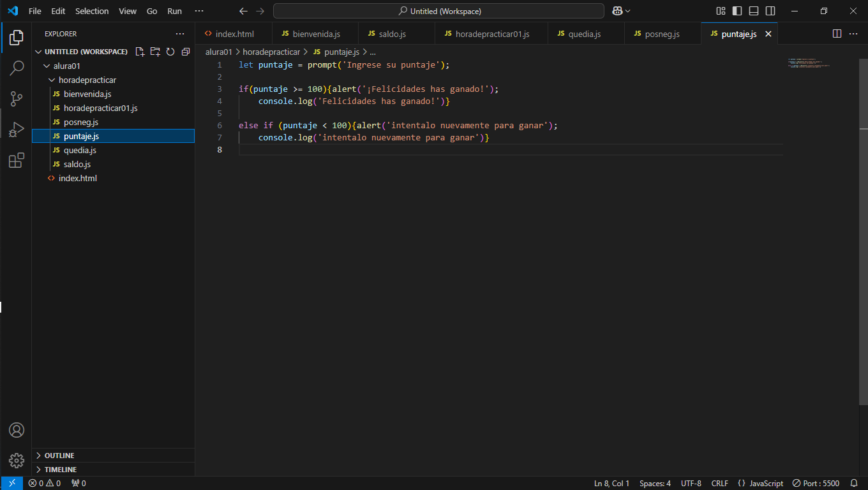Switch to the bienvenida.js editor tab
Screen dimensions: 868x490
pos(315,34)
